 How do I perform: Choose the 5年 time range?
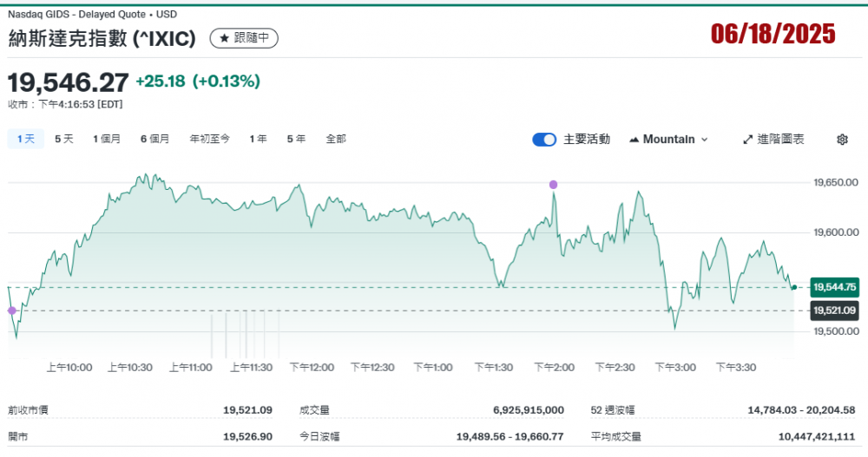coord(296,139)
